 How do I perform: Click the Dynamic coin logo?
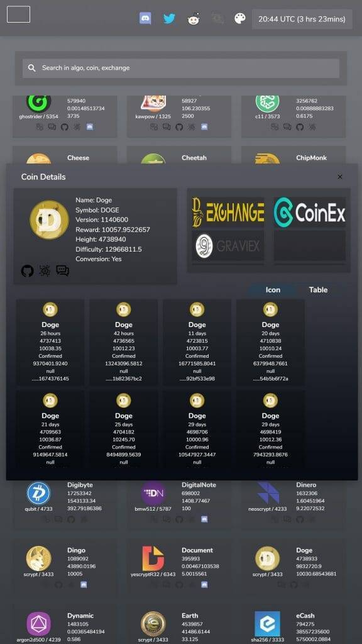point(38,624)
